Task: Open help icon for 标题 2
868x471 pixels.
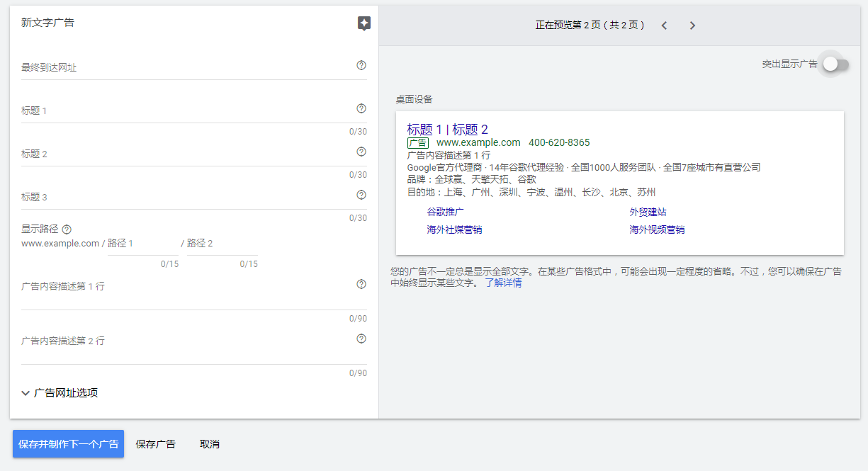Action: pos(361,152)
